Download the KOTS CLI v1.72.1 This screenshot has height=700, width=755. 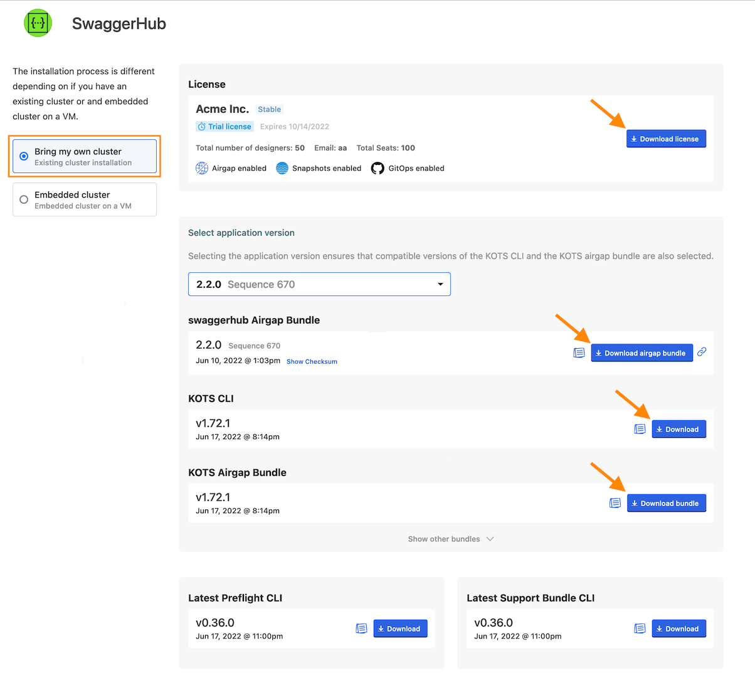[x=678, y=429]
